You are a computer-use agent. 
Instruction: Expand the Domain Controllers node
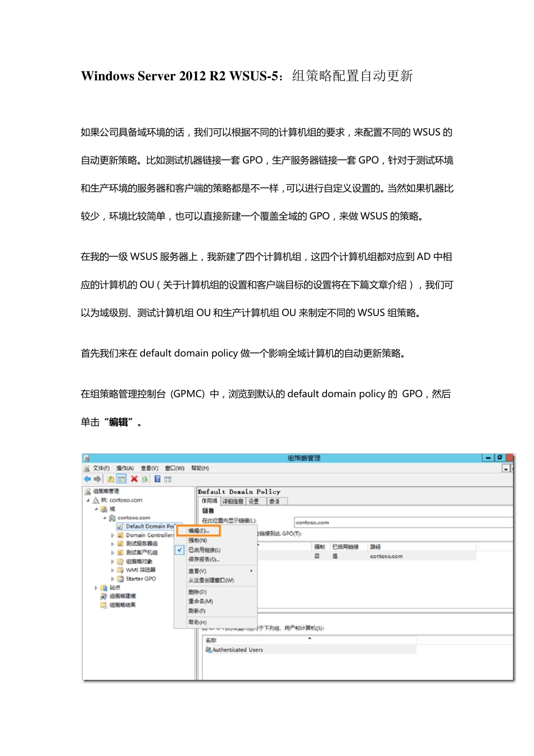[x=112, y=535]
